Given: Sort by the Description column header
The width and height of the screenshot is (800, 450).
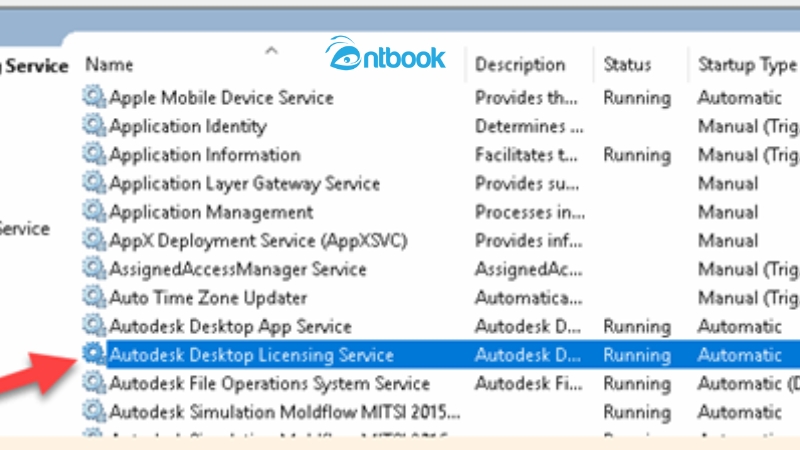Looking at the screenshot, I should click(520, 65).
